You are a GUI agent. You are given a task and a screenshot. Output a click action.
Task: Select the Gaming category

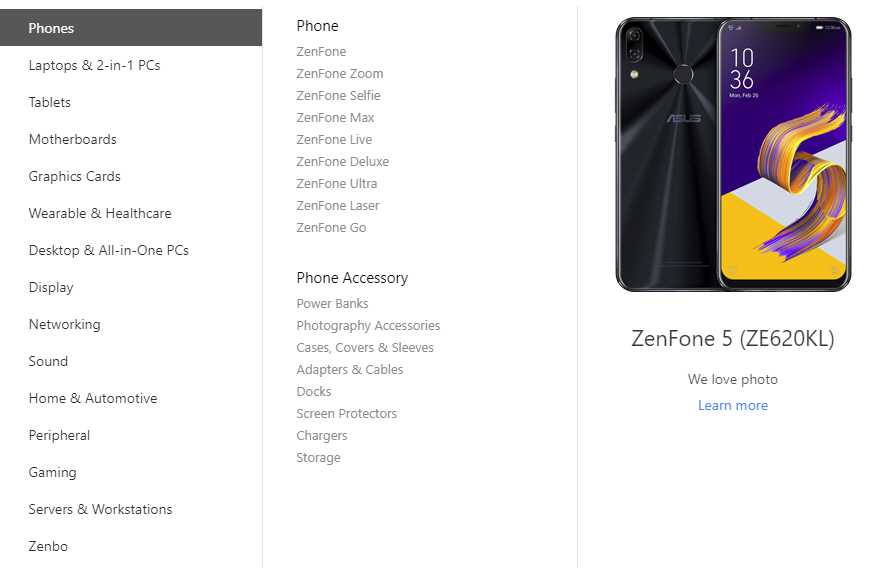tap(52, 472)
